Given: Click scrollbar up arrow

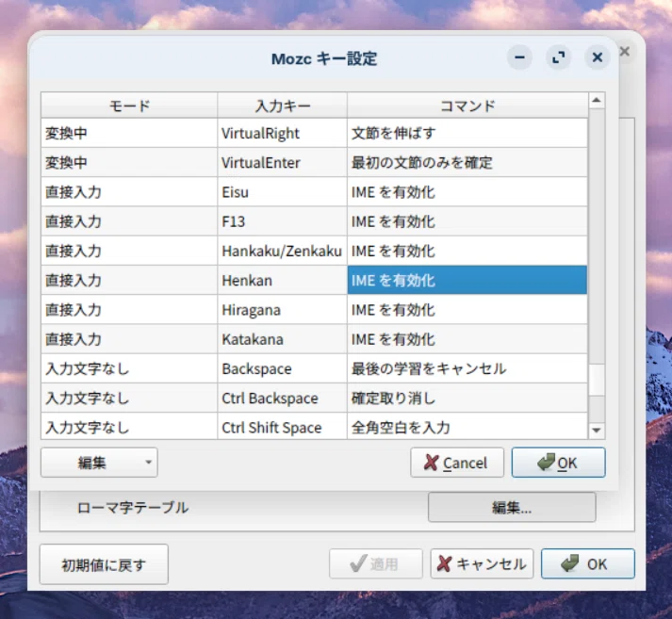Looking at the screenshot, I should 597,101.
